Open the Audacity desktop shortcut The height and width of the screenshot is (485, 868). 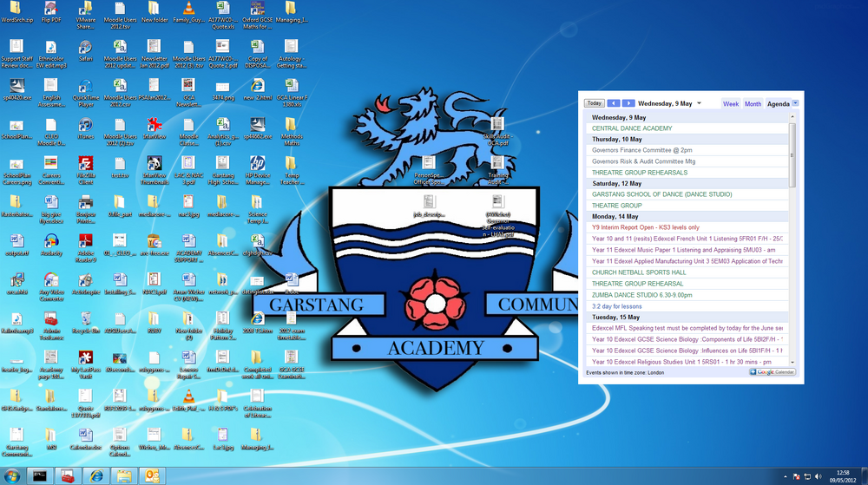pyautogui.click(x=51, y=245)
